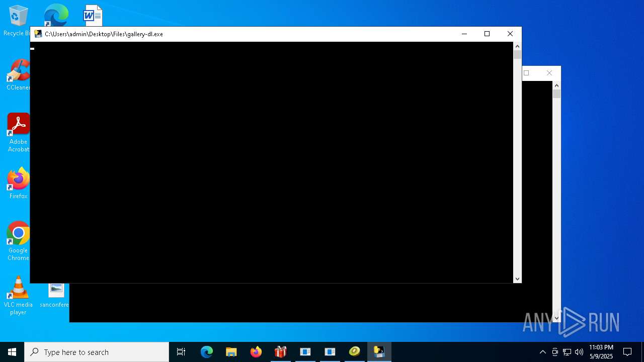Image resolution: width=644 pixels, height=362 pixels.
Task: Click the gallery-dl.exe console title bar icon
Action: pyautogui.click(x=38, y=34)
